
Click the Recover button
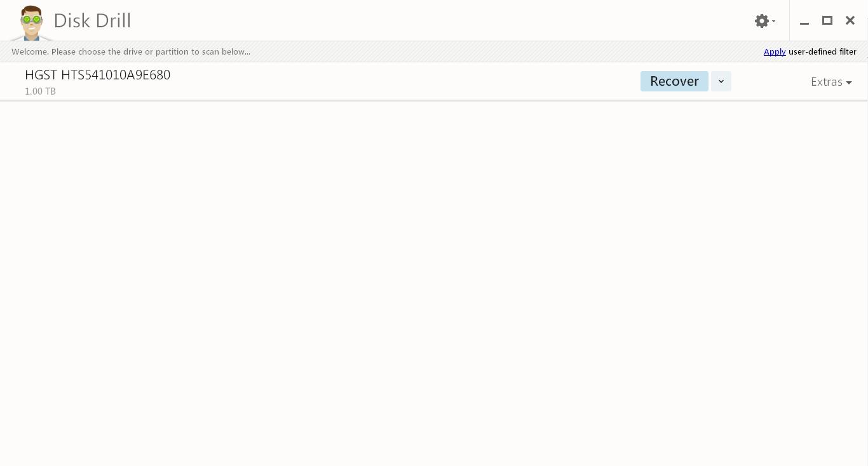[674, 81]
